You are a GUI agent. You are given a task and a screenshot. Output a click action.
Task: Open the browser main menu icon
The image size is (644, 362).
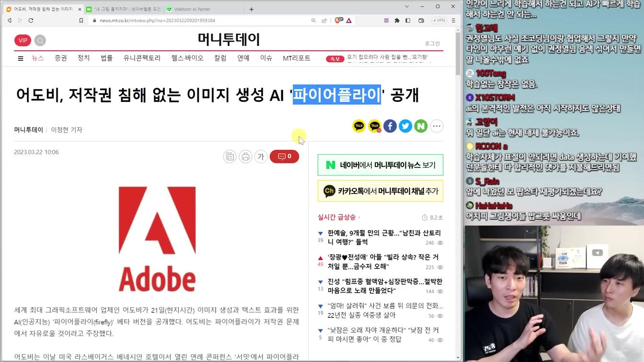pyautogui.click(x=453, y=21)
